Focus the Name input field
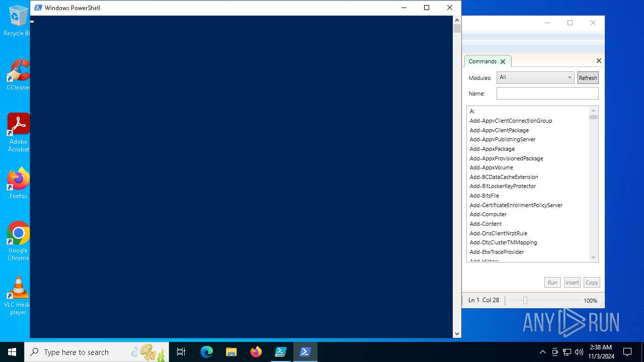This screenshot has width=644, height=362. click(x=547, y=93)
